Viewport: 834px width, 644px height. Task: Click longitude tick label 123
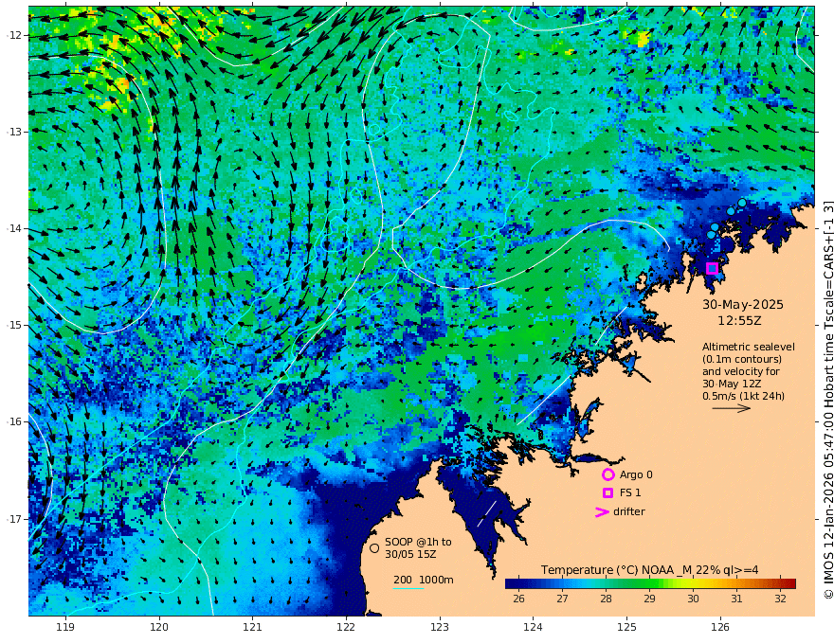440,628
